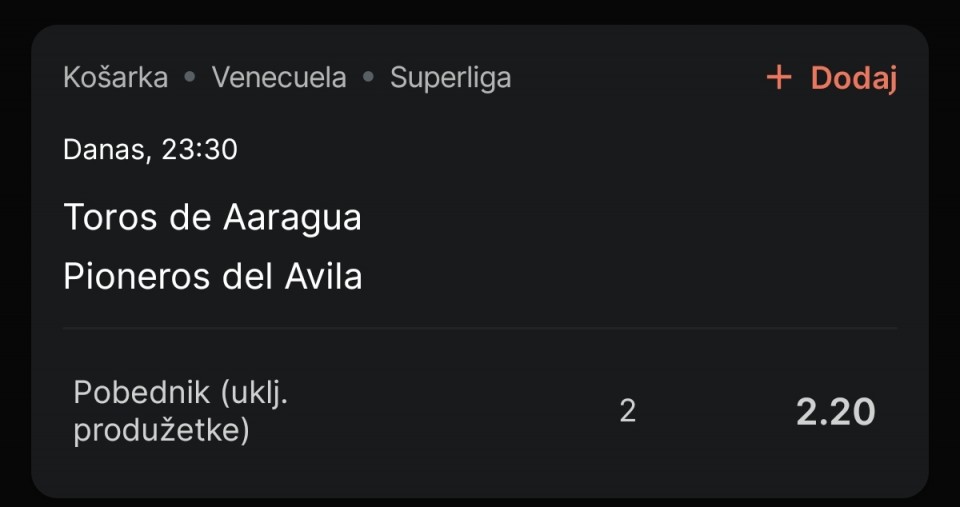Click the word produžetke) in market name
The image size is (960, 507).
(x=162, y=431)
